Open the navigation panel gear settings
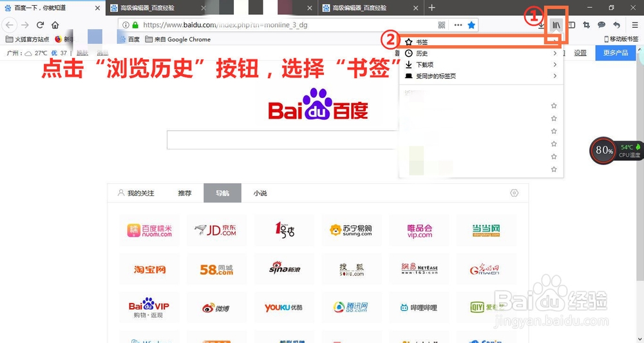The height and width of the screenshot is (343, 644). [514, 193]
